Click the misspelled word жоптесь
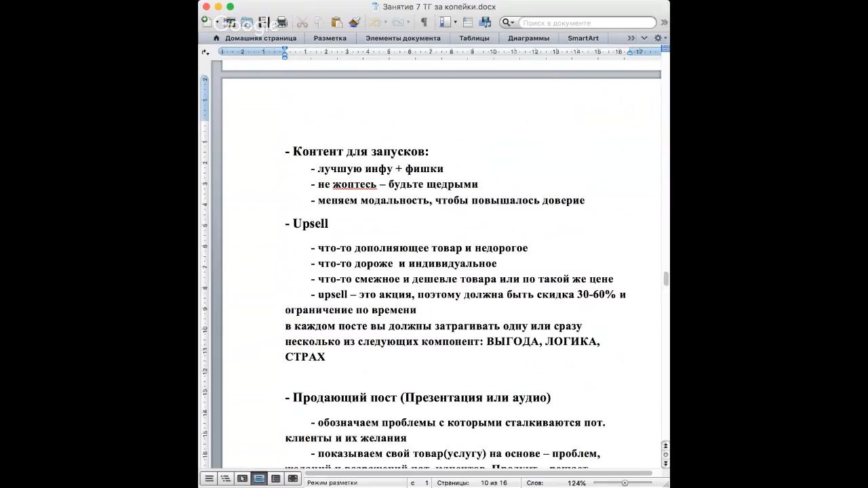The height and width of the screenshot is (488, 868). pyautogui.click(x=354, y=184)
